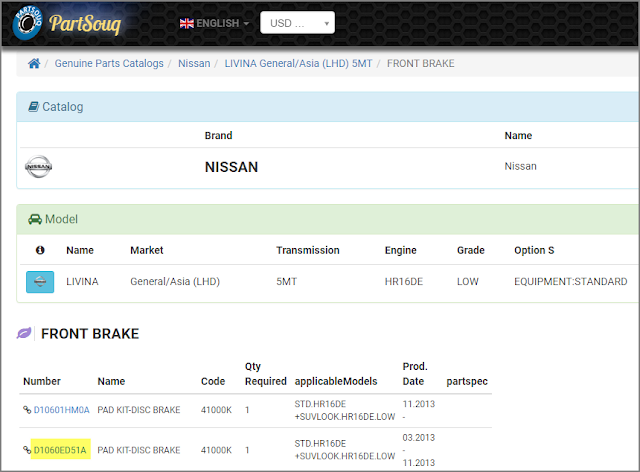Image resolution: width=640 pixels, height=472 pixels.
Task: Click the LIVINA model name cell
Action: pos(82,281)
